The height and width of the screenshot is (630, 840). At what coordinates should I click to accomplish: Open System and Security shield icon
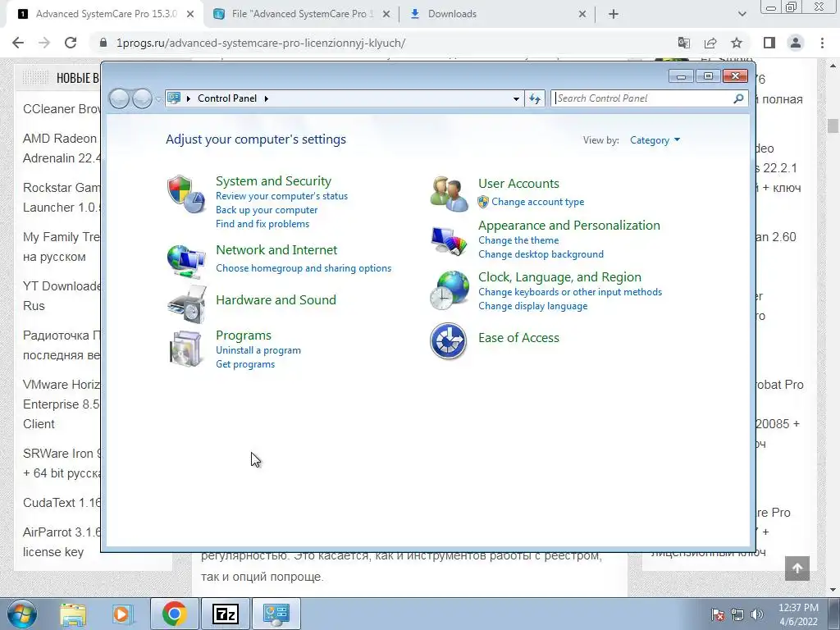(186, 194)
